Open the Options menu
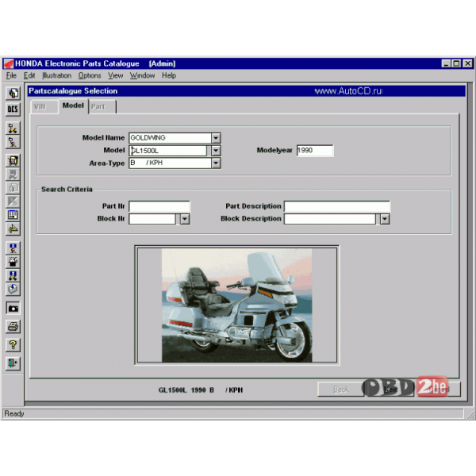Image resolution: width=476 pixels, height=476 pixels. (x=90, y=75)
